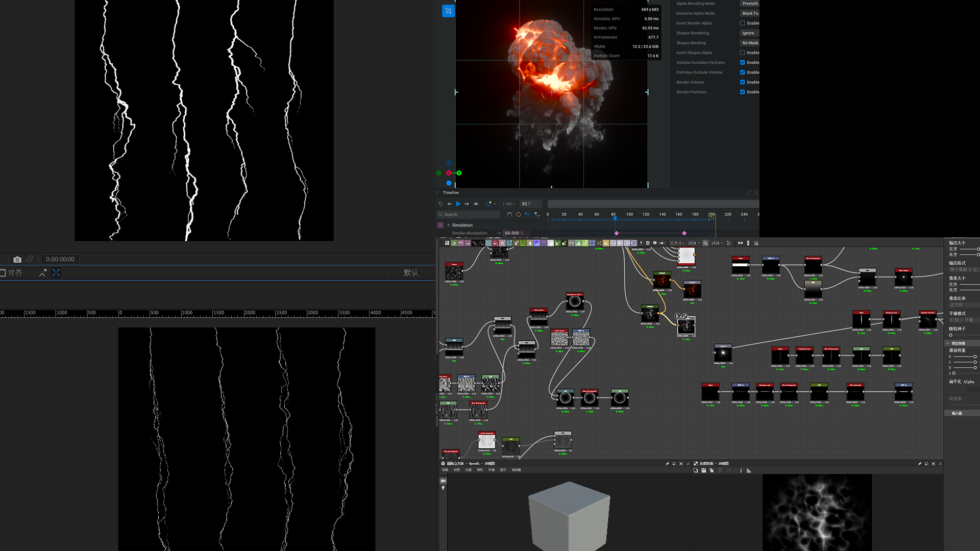Click the second pink keyframe on timeline
Image resolution: width=980 pixels, height=551 pixels.
click(x=684, y=233)
